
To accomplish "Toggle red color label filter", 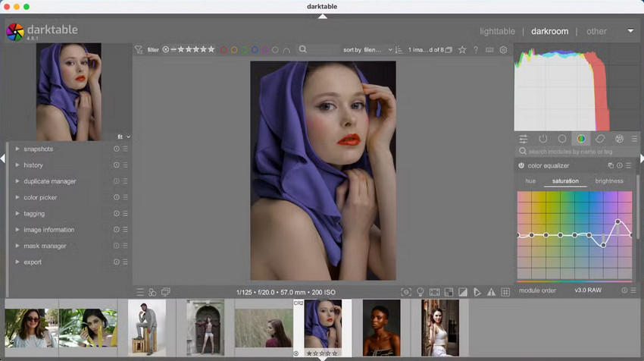I will click(x=224, y=50).
